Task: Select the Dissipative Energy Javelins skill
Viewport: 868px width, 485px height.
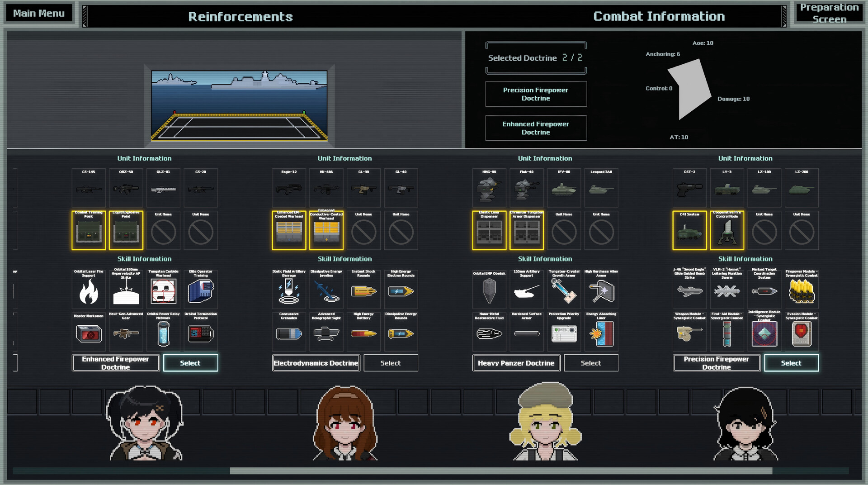Action: (x=326, y=290)
